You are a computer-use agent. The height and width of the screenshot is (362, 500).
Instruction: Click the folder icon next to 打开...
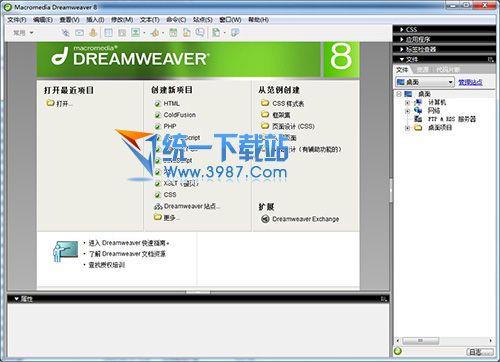[50, 103]
